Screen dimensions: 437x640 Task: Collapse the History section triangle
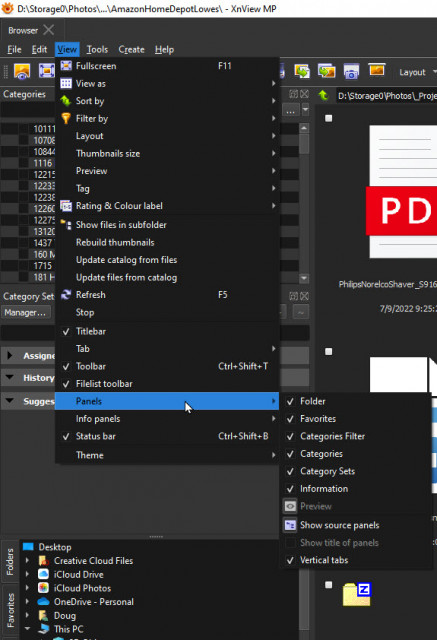[x=9, y=378]
